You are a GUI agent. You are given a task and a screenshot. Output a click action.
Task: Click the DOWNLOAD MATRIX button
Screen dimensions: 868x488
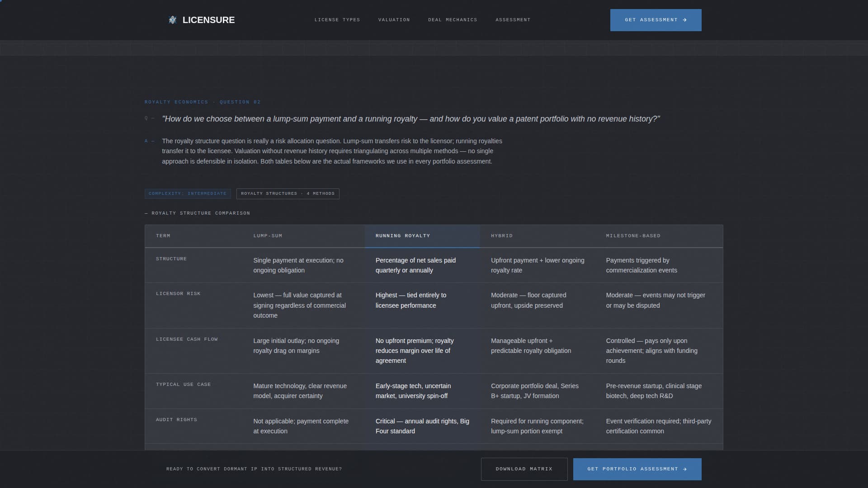click(524, 469)
